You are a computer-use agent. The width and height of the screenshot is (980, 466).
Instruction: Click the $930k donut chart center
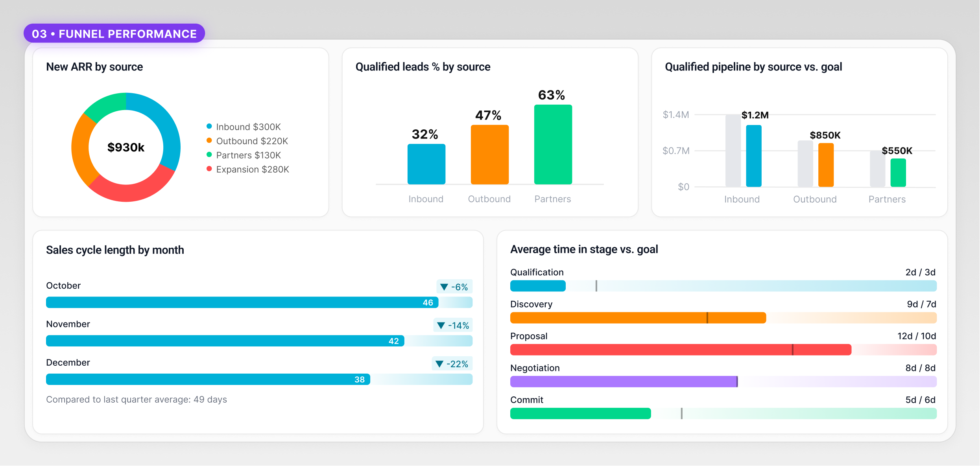126,147
